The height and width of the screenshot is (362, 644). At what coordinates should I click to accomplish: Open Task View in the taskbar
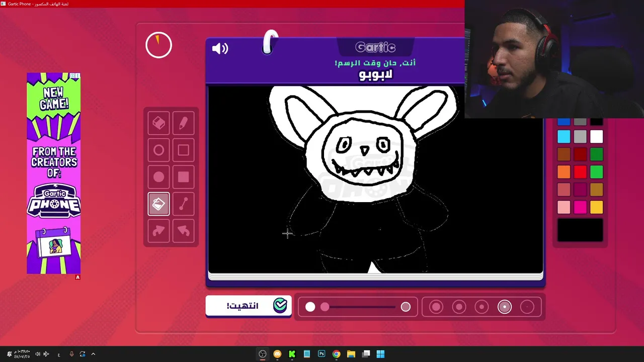pos(366,354)
